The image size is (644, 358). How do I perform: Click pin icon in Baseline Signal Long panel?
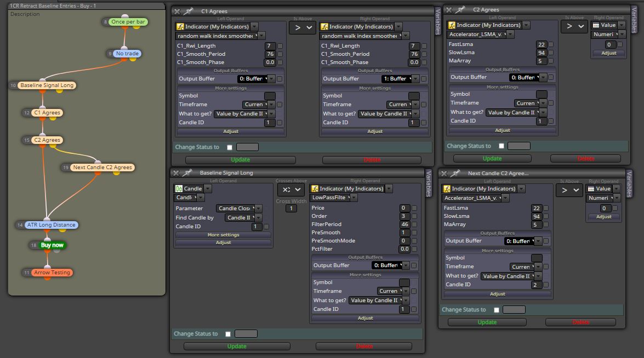187,173
